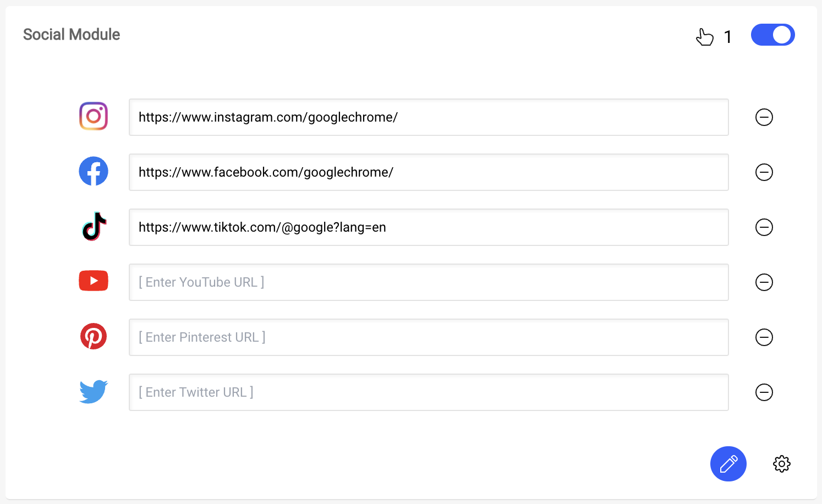This screenshot has height=504, width=822.
Task: Focus the Facebook URL input field
Action: tap(429, 172)
